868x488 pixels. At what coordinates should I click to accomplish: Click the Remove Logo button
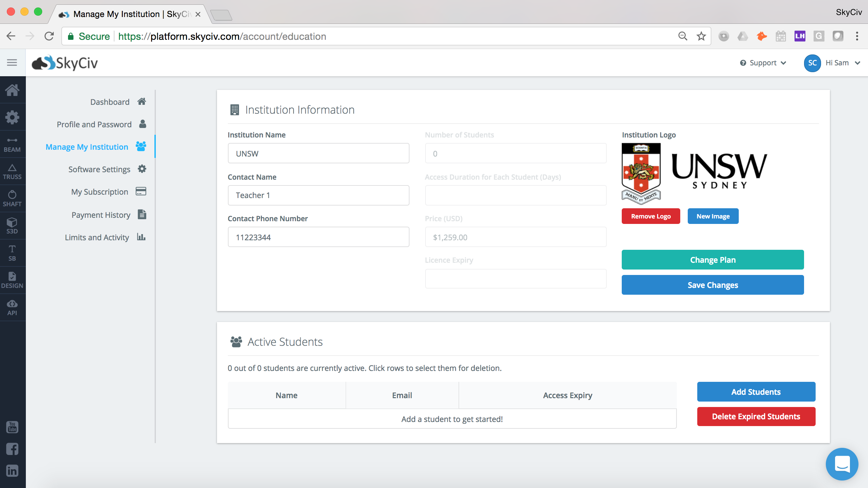click(x=650, y=216)
